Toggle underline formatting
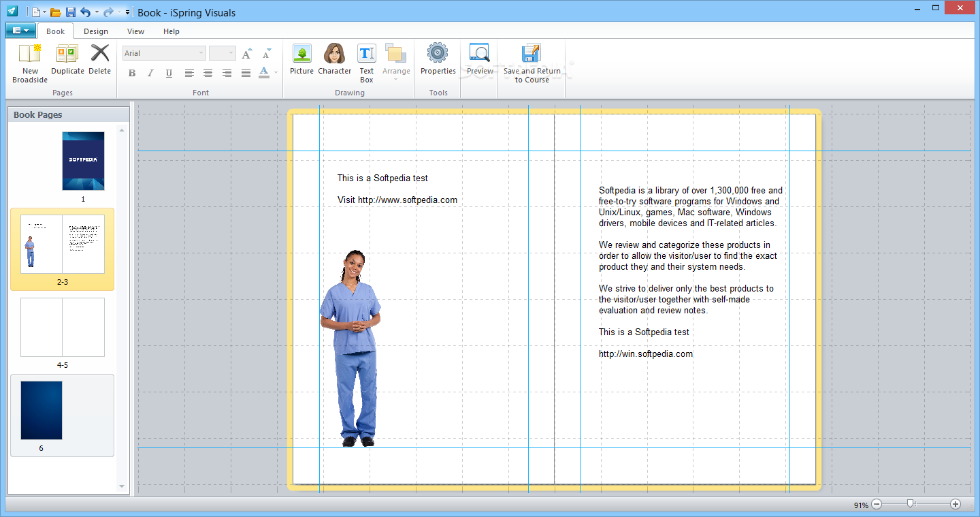 pyautogui.click(x=169, y=73)
